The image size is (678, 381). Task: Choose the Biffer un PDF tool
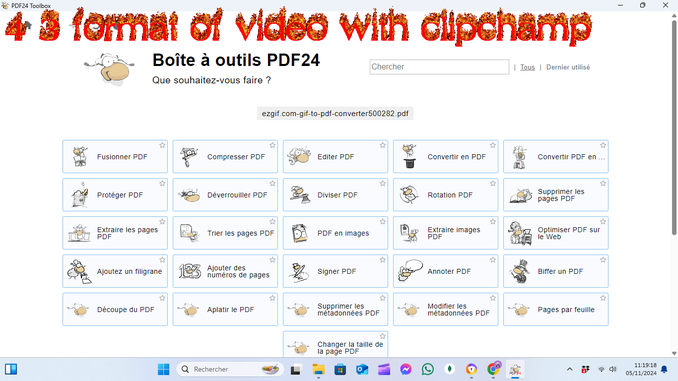[x=556, y=271]
